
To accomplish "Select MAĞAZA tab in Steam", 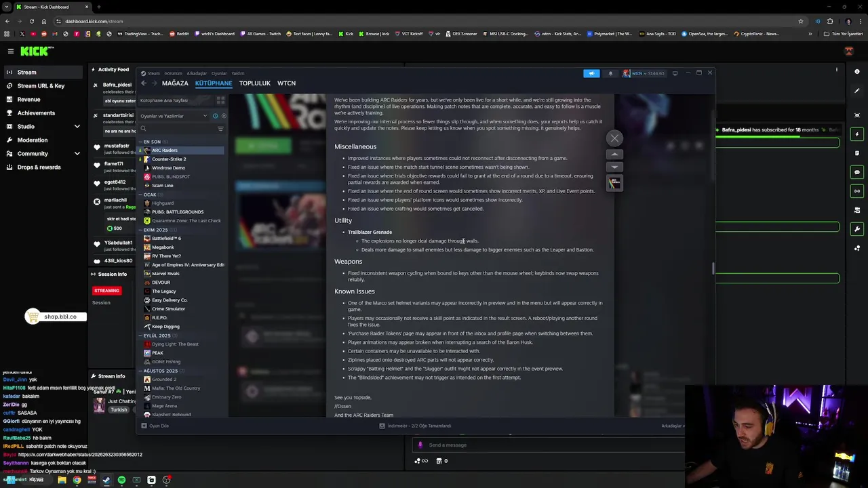I will coord(175,83).
